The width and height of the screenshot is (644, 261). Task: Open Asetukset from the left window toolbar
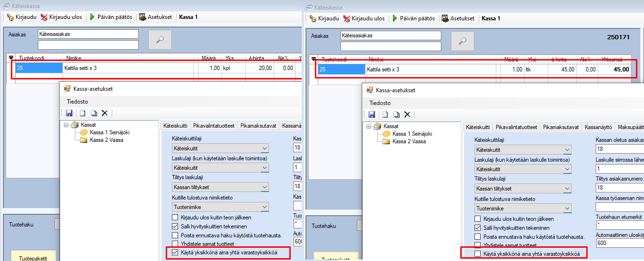156,17
